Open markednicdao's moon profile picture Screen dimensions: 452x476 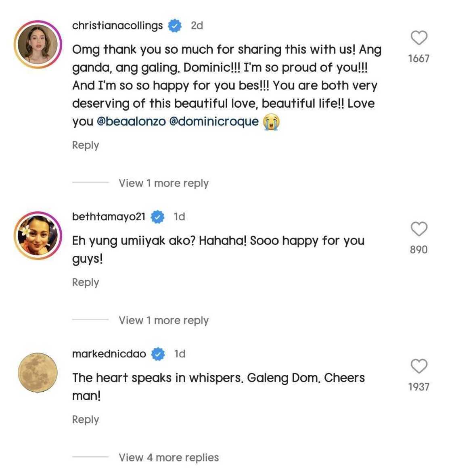[x=38, y=372]
